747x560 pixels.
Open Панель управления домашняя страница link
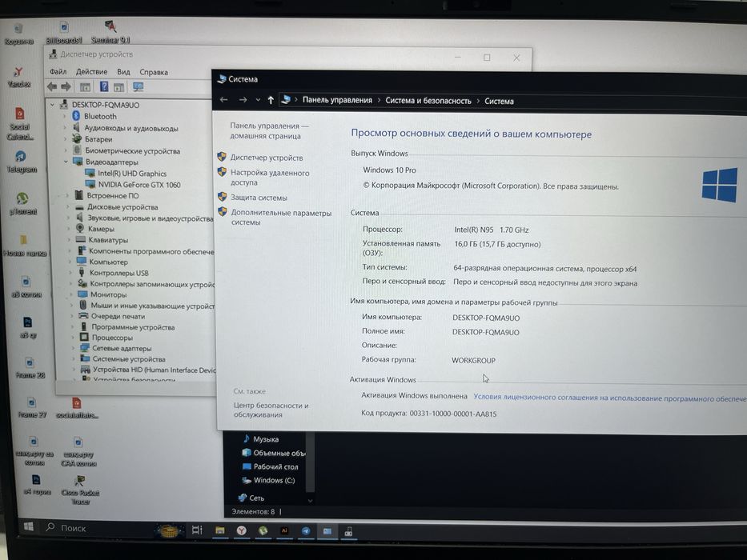pos(269,130)
